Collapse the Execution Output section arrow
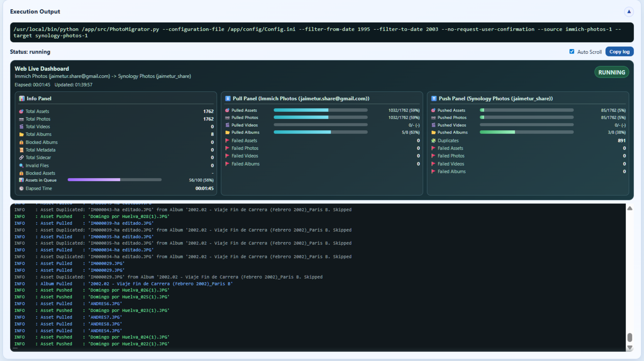The width and height of the screenshot is (644, 361). (629, 11)
